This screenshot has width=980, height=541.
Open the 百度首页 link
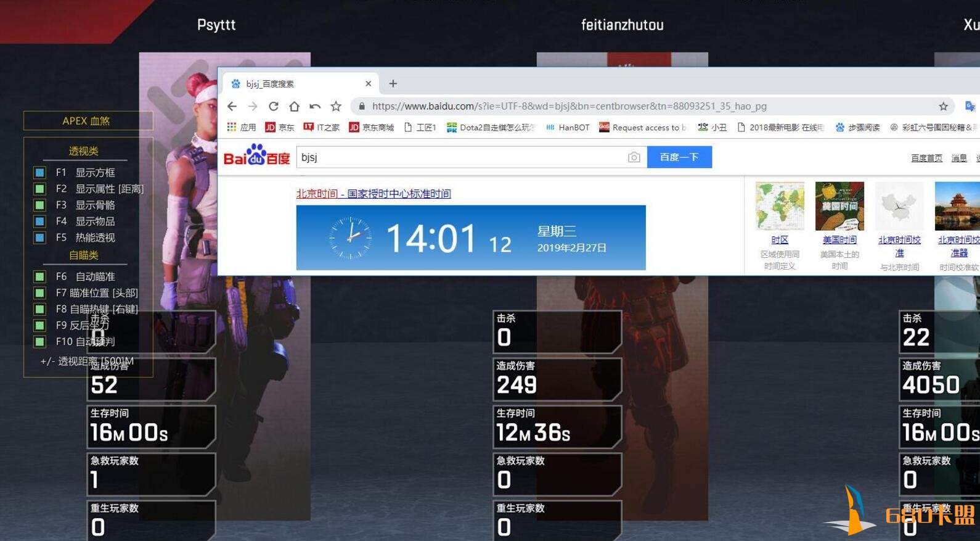926,158
